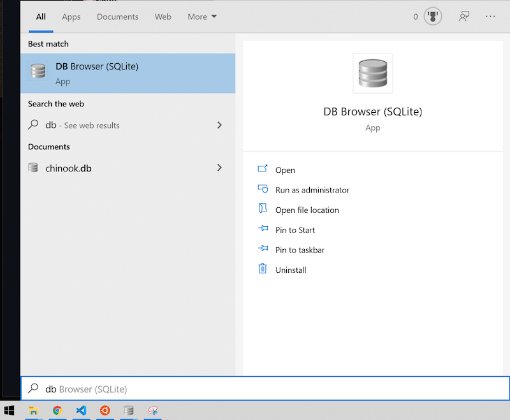
Task: Expand the db web results chevron
Action: click(x=219, y=125)
